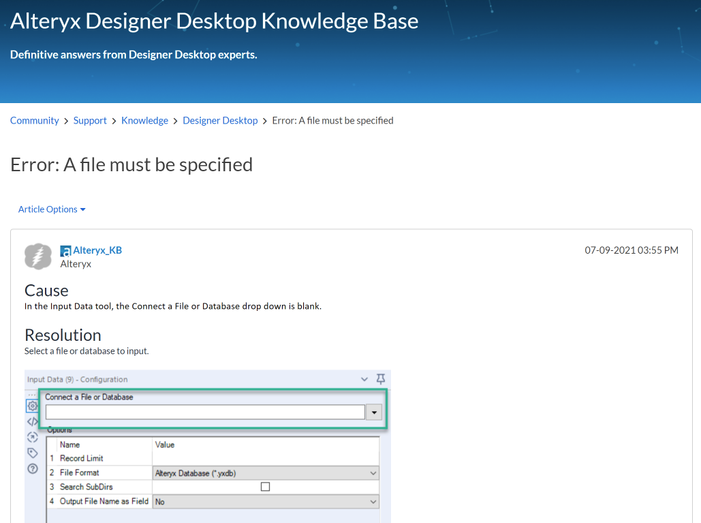Image resolution: width=701 pixels, height=523 pixels.
Task: Toggle the Search SubDirs checkbox
Action: coord(265,486)
